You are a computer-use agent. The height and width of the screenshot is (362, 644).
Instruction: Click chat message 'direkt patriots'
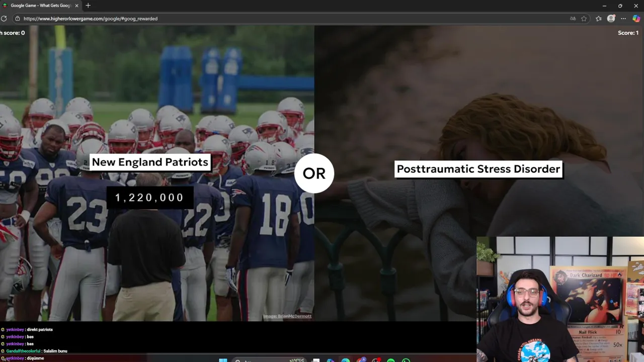pos(40,330)
